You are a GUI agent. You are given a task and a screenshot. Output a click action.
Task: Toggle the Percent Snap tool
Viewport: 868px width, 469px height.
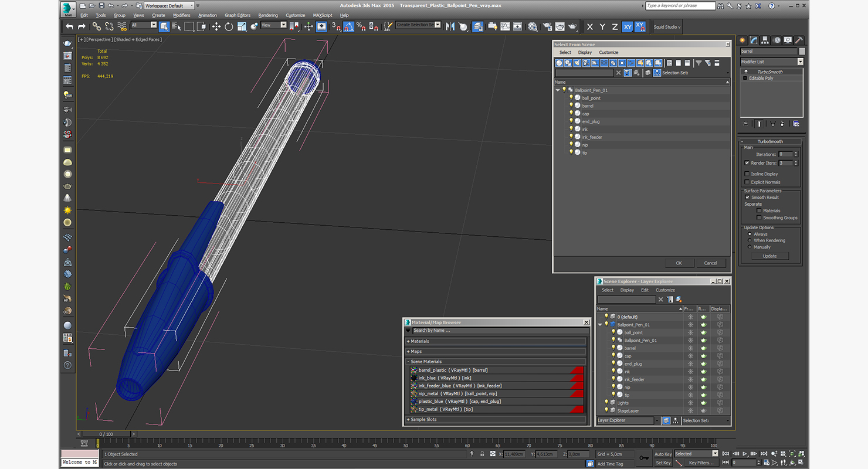click(x=361, y=26)
